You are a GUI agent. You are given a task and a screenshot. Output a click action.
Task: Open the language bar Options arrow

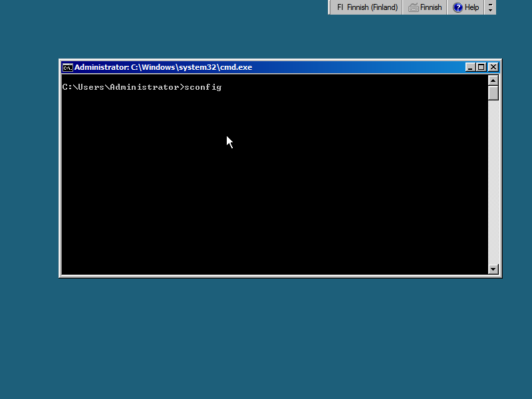(x=491, y=11)
